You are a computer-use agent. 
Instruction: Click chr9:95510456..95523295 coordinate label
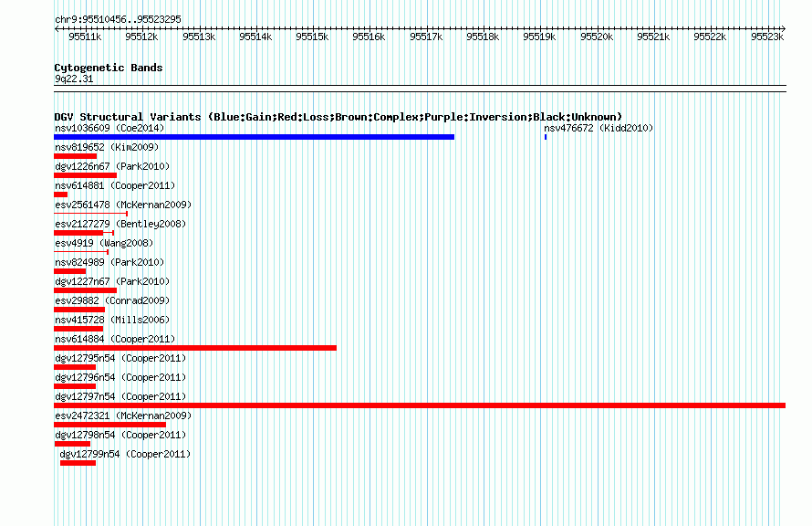[x=118, y=19]
